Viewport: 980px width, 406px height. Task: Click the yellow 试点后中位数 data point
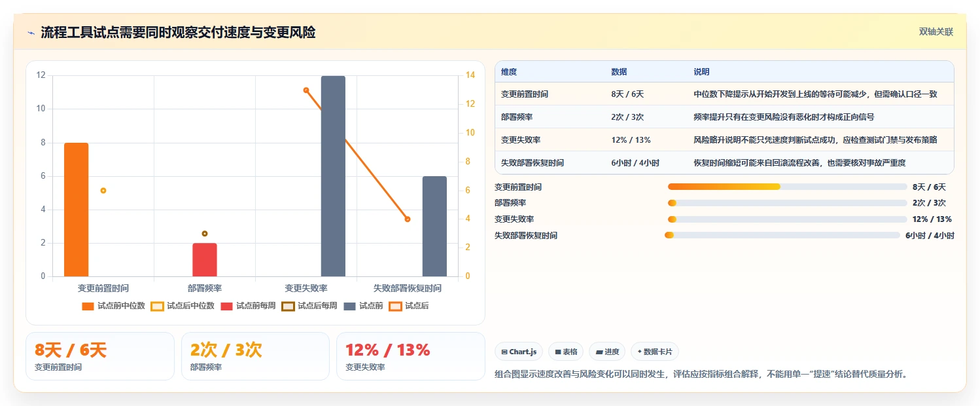[x=103, y=191]
